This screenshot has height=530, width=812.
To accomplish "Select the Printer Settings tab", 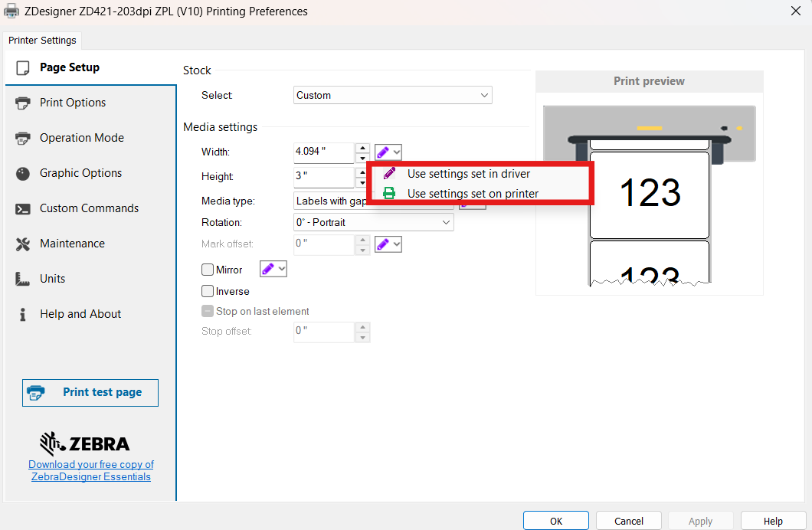I will coord(42,40).
